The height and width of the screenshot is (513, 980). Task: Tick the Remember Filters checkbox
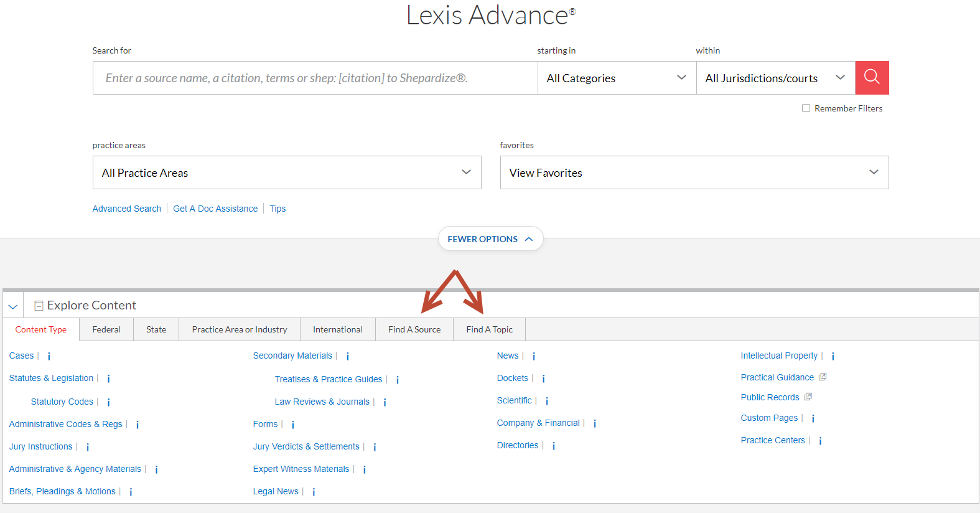pos(806,108)
